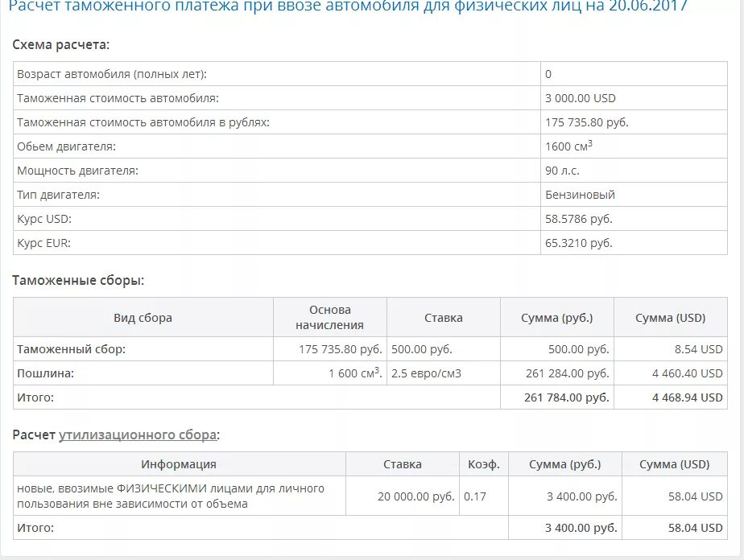This screenshot has height=560, width=744.
Task: Select EUR rate '65.3210 руб.'
Action: click(579, 243)
